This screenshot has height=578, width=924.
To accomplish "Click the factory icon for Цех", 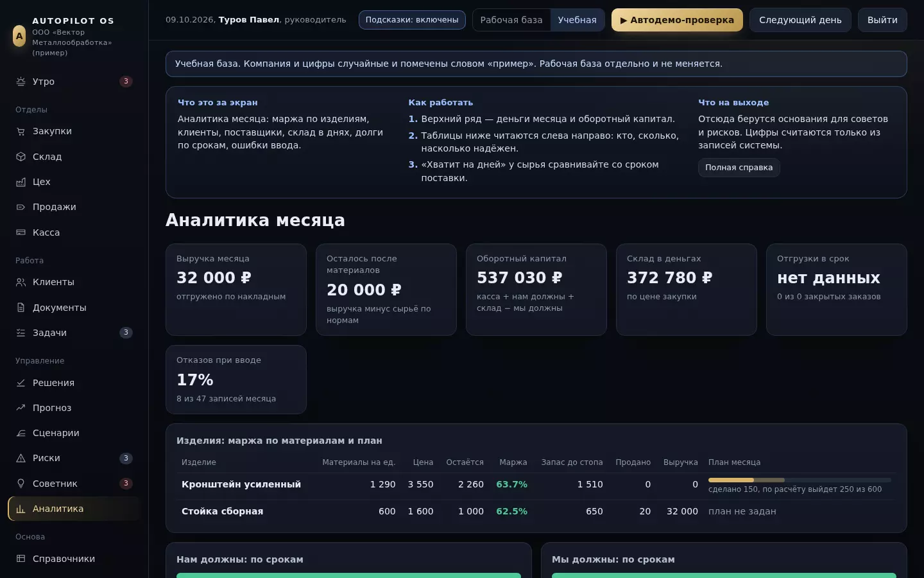I will coord(21,182).
